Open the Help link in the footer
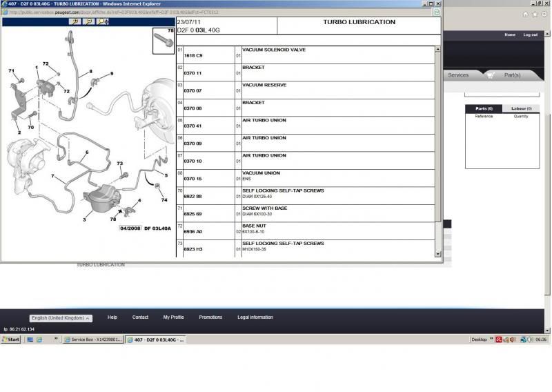Screen dimensions: 552x392 pos(112,317)
